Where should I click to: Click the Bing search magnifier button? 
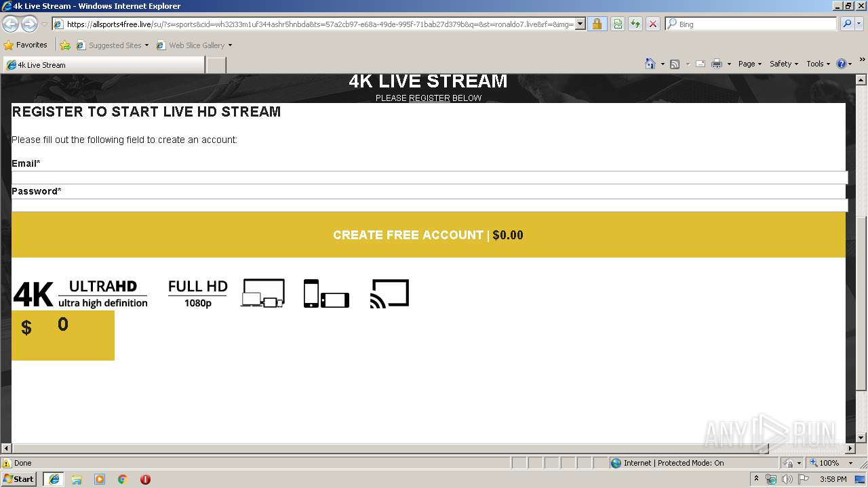pyautogui.click(x=846, y=24)
